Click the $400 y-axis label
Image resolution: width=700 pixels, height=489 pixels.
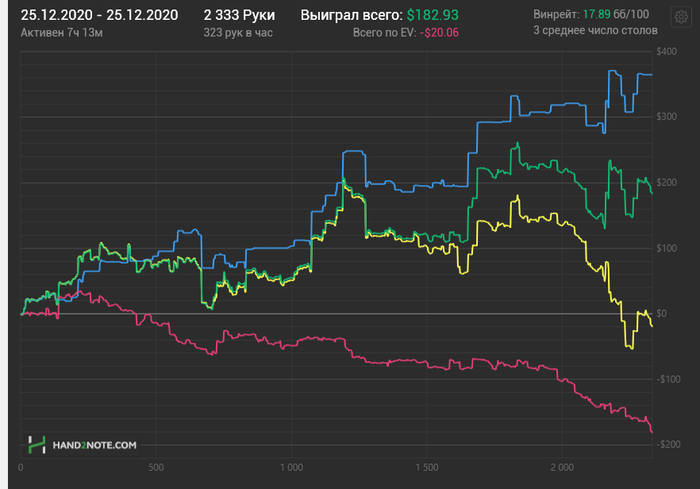[667, 51]
